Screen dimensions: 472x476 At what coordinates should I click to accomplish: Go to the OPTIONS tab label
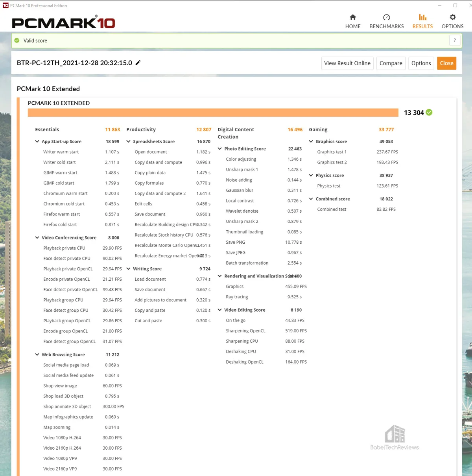(x=452, y=26)
